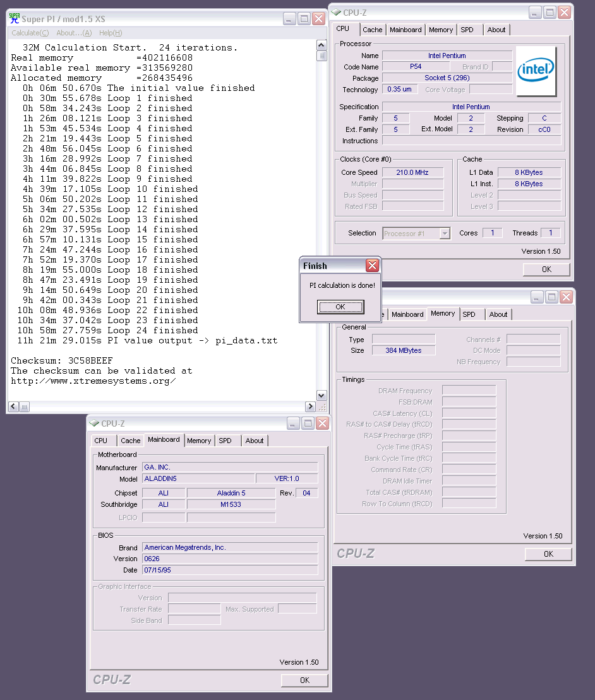Click the right arrow of Super PI horizontal scrollbar

coord(310,406)
